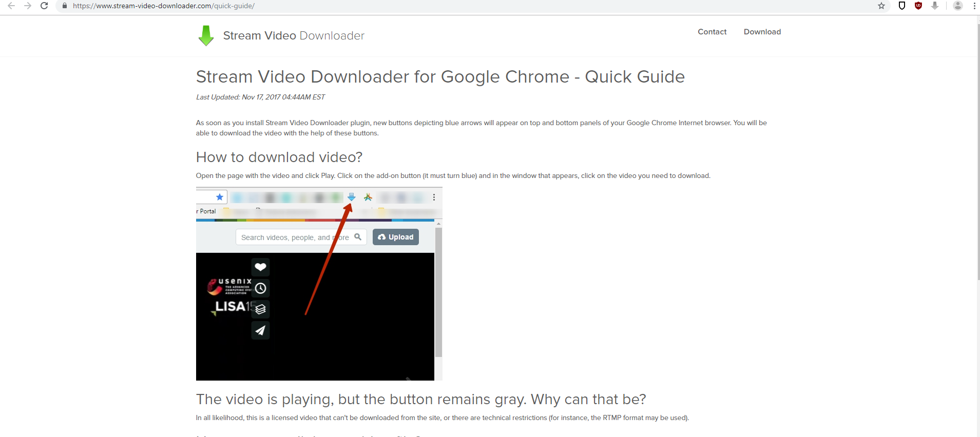Select the address bar URL
The width and height of the screenshot is (980, 437).
164,6
